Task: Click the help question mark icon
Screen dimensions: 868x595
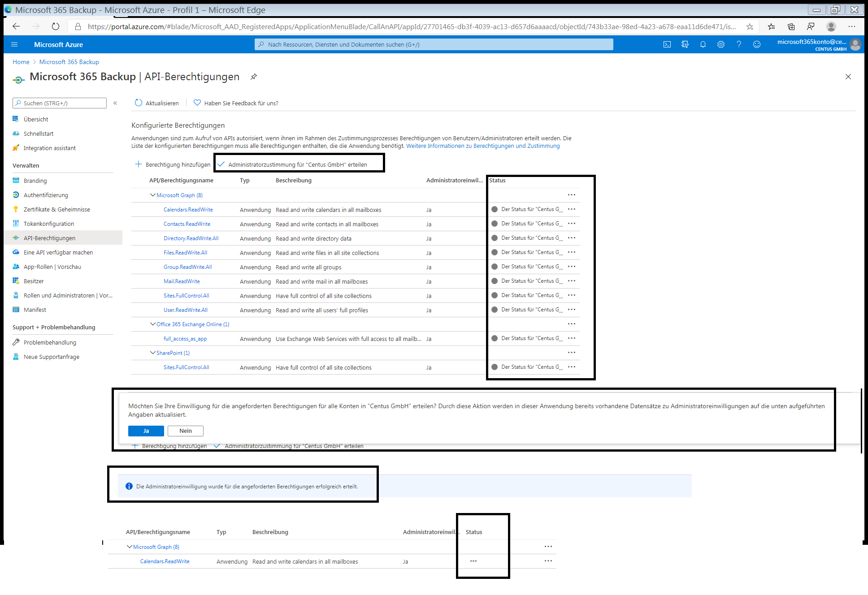Action: [x=739, y=44]
